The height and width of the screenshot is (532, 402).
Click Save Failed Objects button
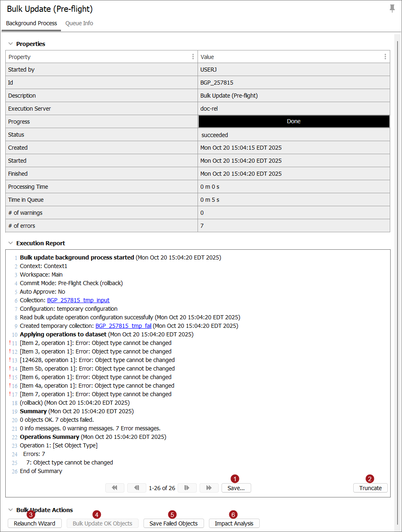[x=174, y=523]
